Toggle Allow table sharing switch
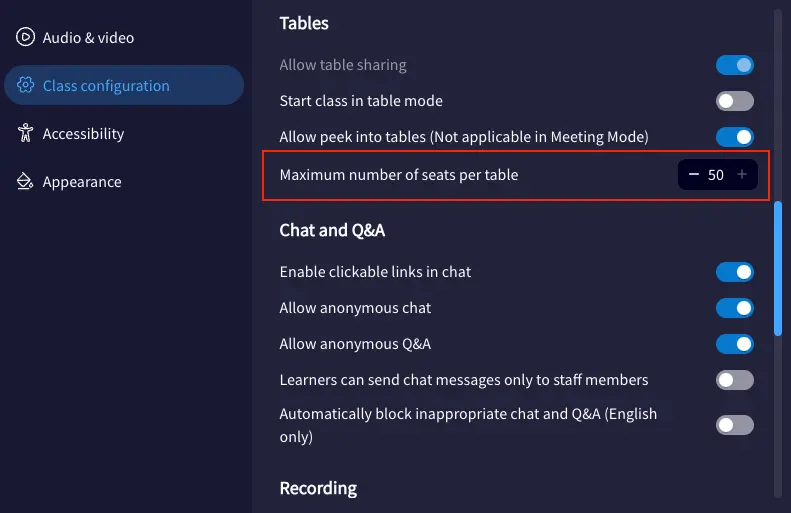The image size is (791, 513). 734,65
